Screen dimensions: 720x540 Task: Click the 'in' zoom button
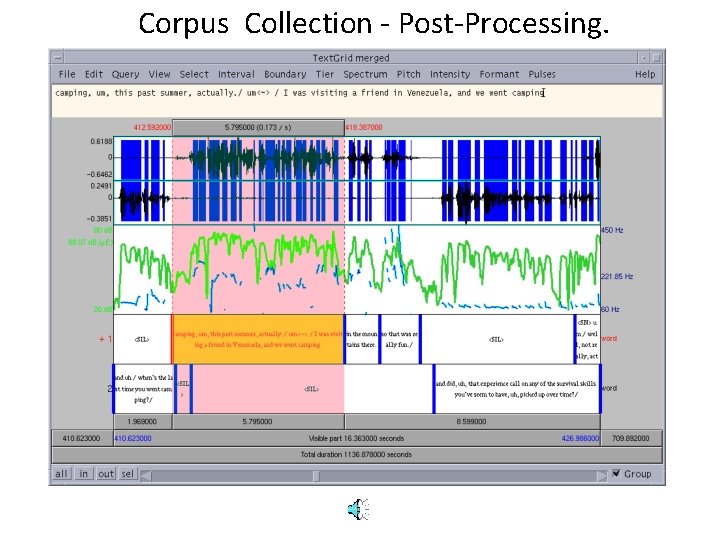84,473
